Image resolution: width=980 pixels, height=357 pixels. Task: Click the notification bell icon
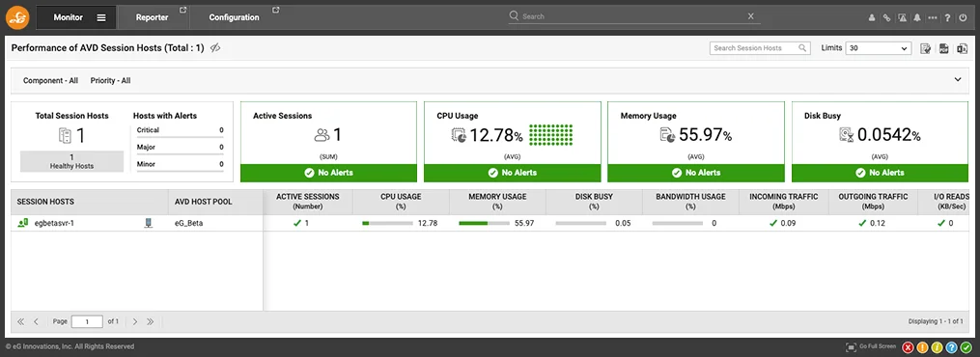click(x=917, y=18)
